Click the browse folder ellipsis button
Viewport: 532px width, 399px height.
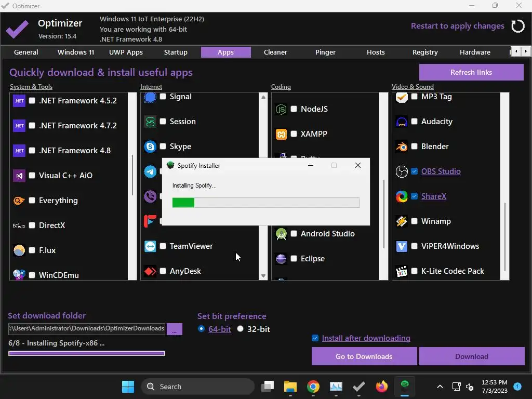point(175,329)
